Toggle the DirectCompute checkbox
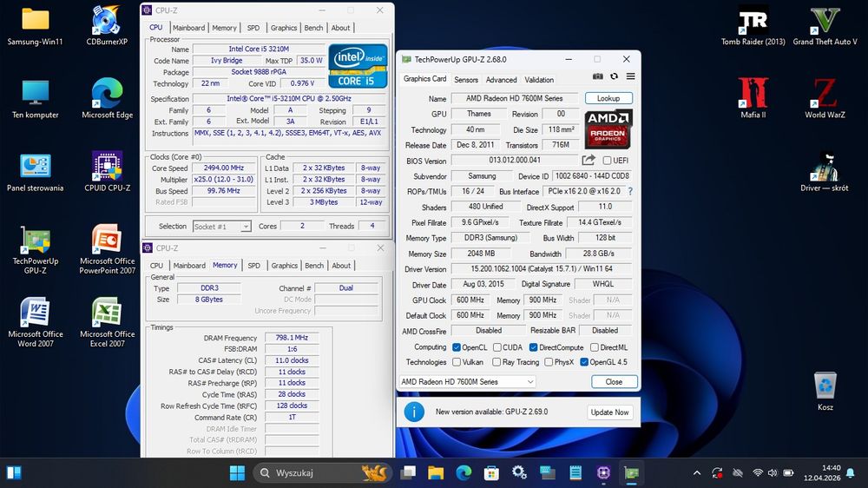 (533, 347)
